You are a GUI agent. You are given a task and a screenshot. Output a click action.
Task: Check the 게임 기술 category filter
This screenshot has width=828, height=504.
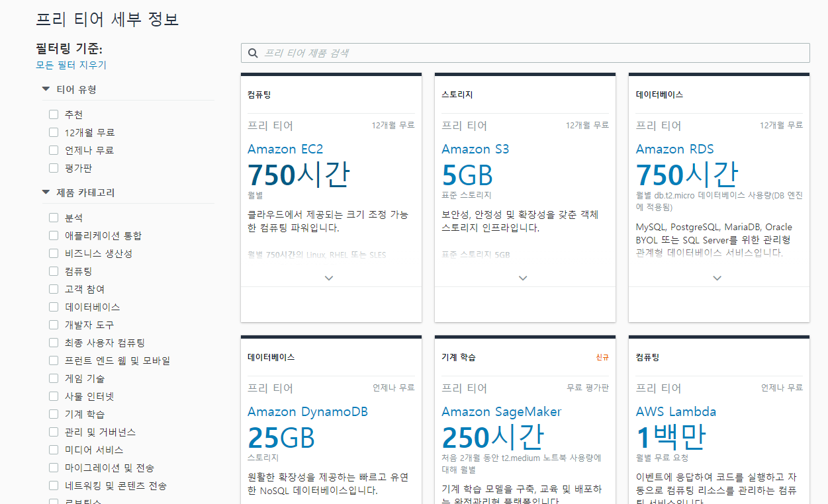pyautogui.click(x=54, y=378)
